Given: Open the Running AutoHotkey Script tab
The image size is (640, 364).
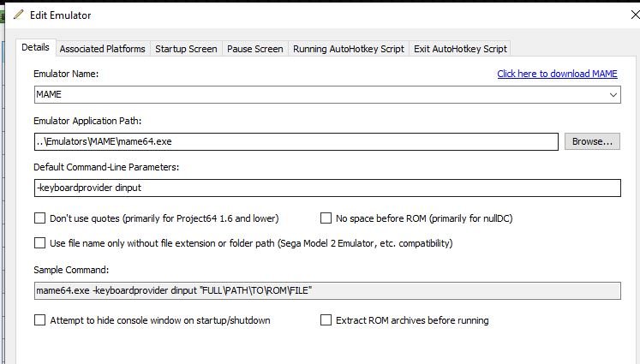Looking at the screenshot, I should coord(349,49).
